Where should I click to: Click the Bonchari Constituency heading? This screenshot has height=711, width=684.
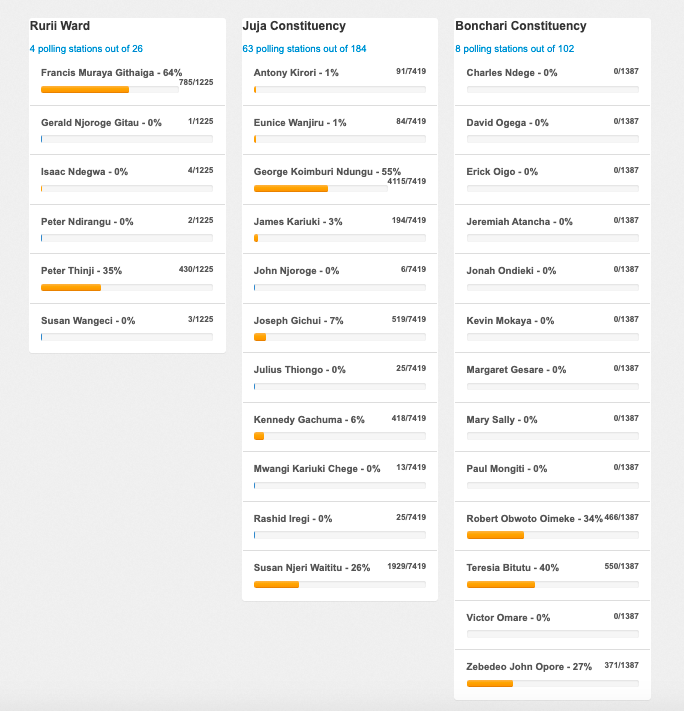click(521, 26)
